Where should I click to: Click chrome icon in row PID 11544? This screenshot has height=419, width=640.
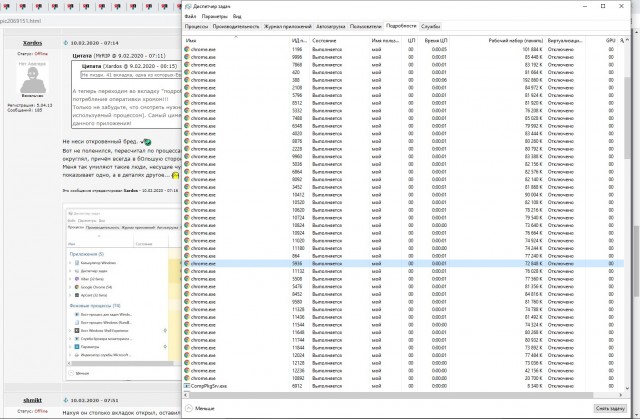[x=187, y=325]
